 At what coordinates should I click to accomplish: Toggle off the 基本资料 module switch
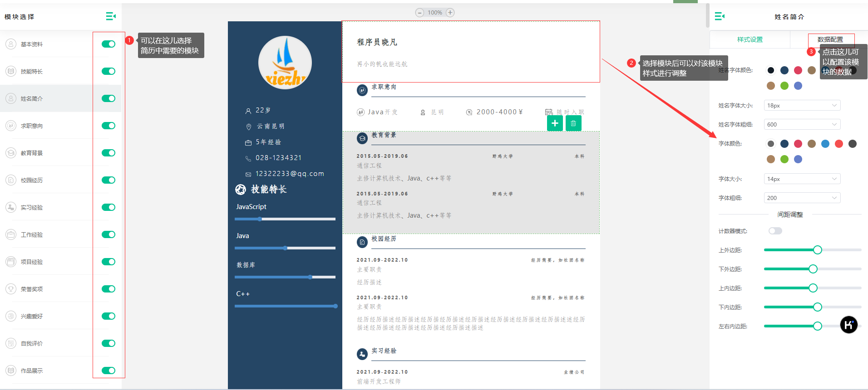point(108,44)
